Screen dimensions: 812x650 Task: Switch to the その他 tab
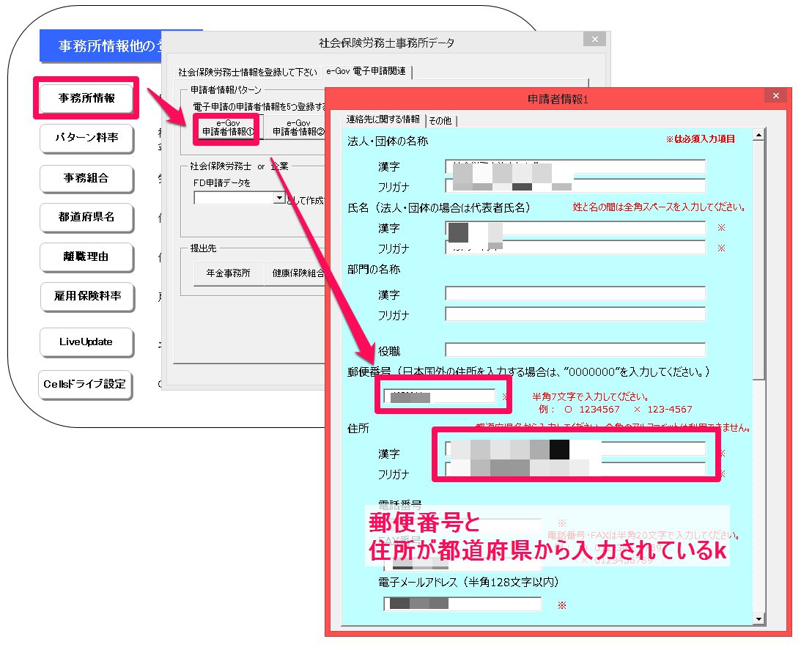(440, 121)
